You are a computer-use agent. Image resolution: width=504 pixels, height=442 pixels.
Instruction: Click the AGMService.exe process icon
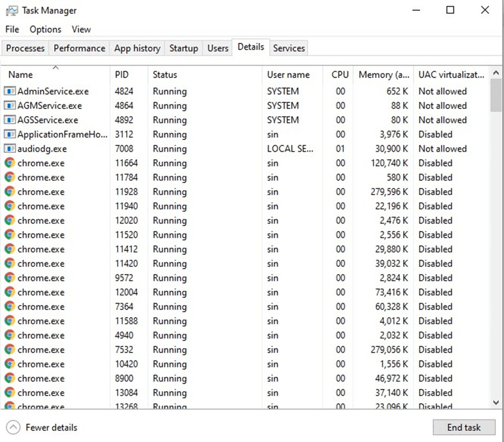10,106
